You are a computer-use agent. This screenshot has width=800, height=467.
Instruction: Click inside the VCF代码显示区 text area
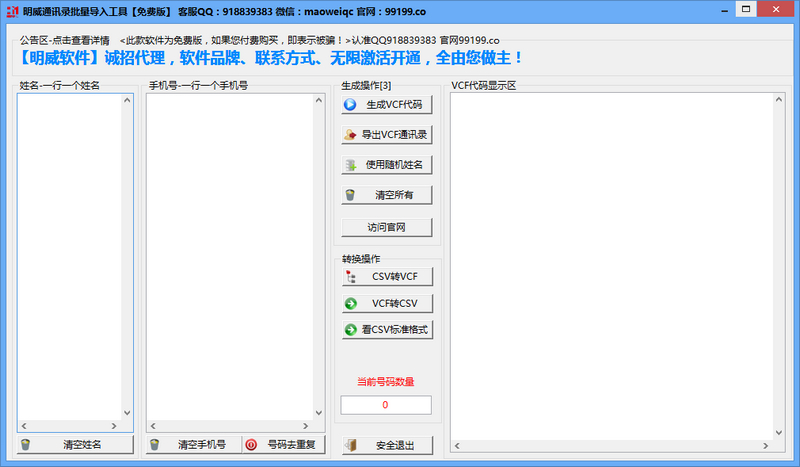[612, 266]
